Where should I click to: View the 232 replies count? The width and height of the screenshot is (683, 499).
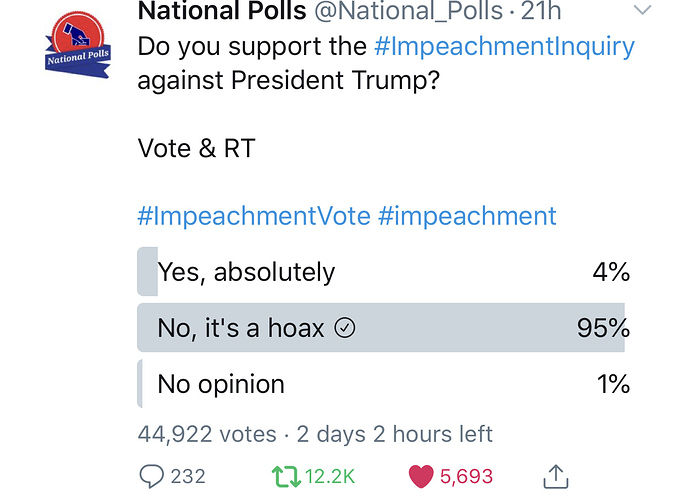[x=188, y=476]
